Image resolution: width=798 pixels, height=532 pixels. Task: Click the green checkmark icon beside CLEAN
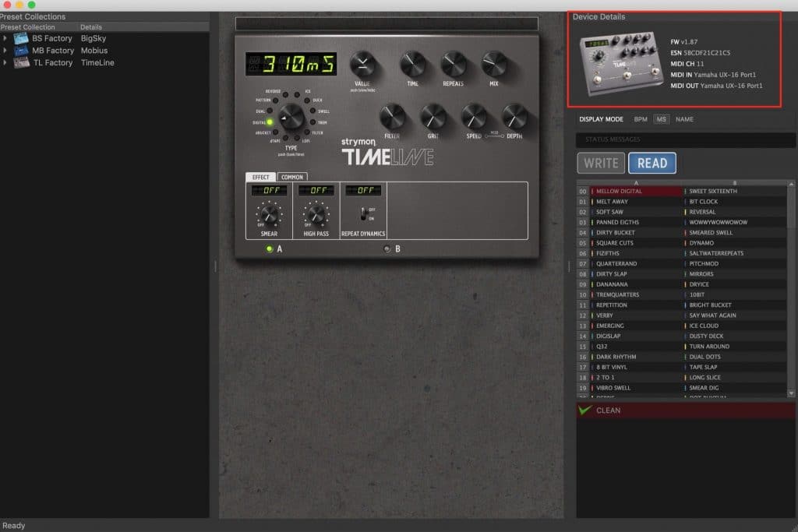(584, 410)
